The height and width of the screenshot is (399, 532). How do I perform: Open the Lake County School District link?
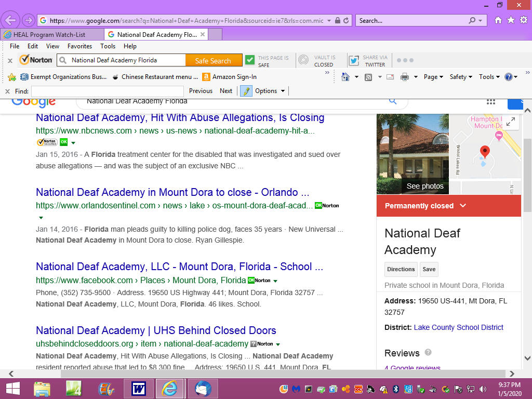[x=458, y=327]
